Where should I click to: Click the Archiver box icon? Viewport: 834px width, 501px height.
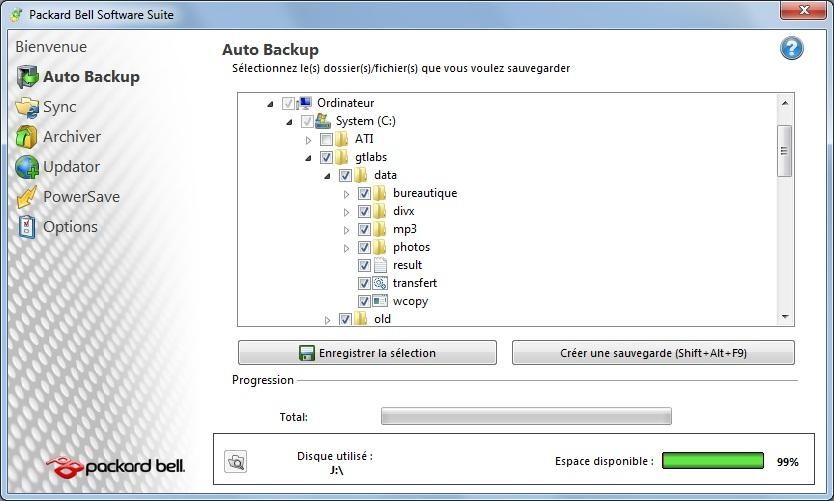click(x=27, y=137)
